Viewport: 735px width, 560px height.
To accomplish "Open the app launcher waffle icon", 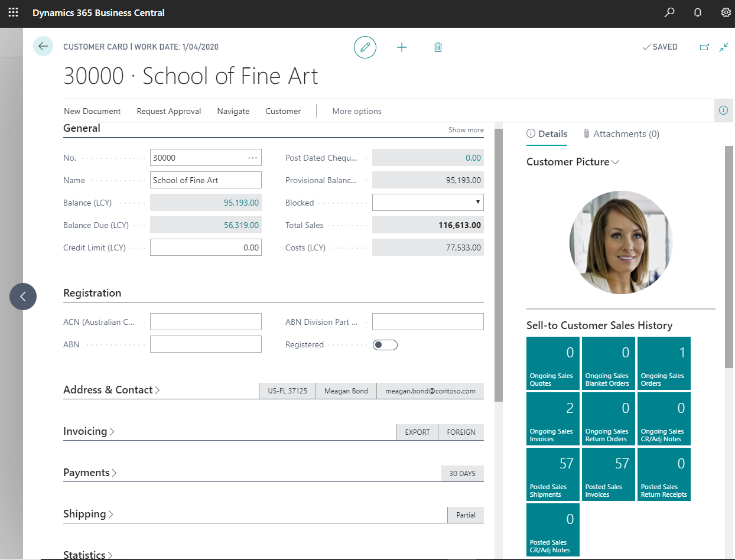I will (13, 12).
